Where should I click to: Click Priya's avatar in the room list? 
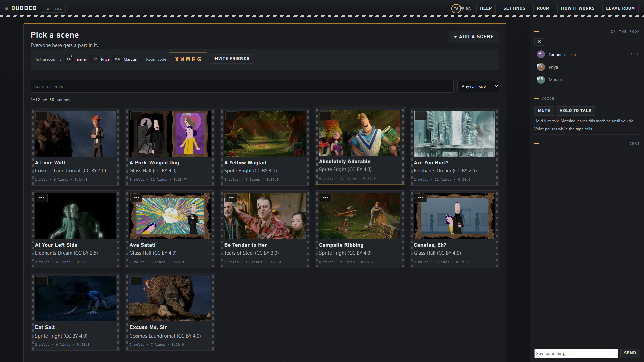541,67
